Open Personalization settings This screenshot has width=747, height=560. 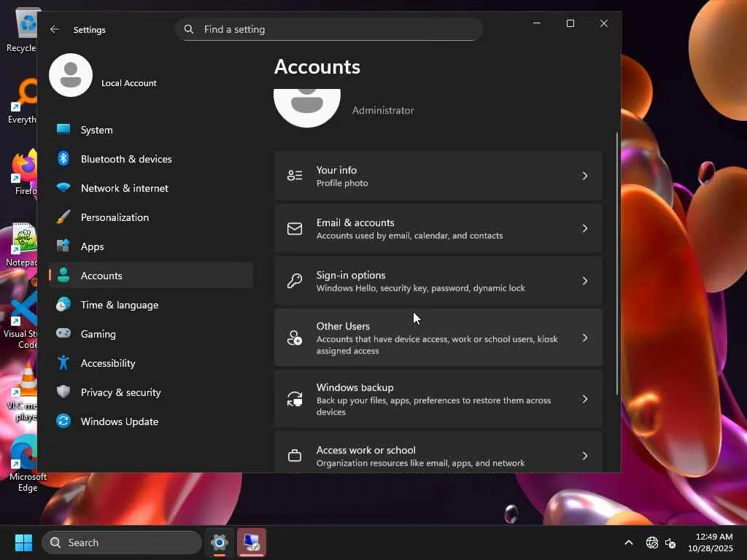[x=151, y=217]
